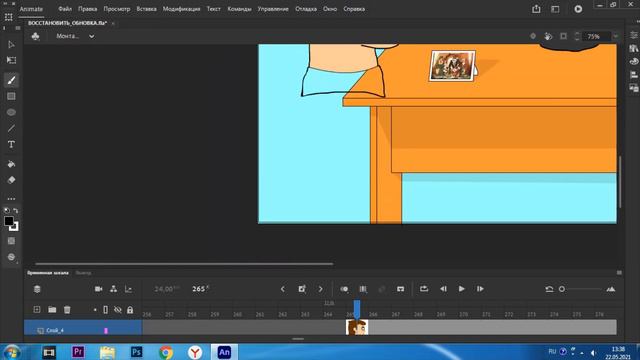Open the timeline panel options menu
The height and width of the screenshot is (360, 640).
pyautogui.click(x=619, y=273)
